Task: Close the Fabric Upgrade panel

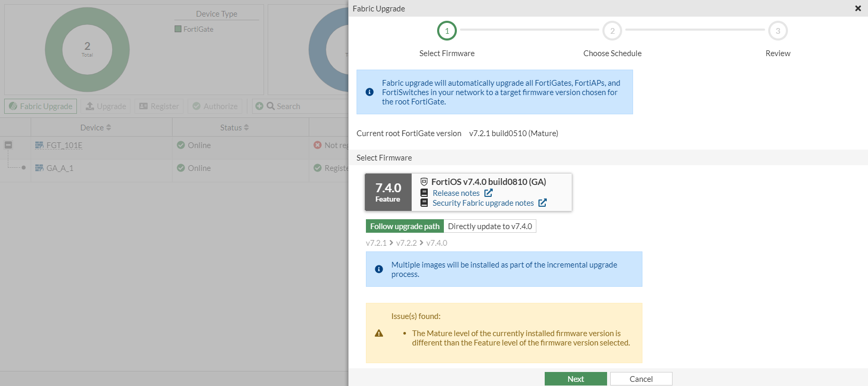Action: 858,8
